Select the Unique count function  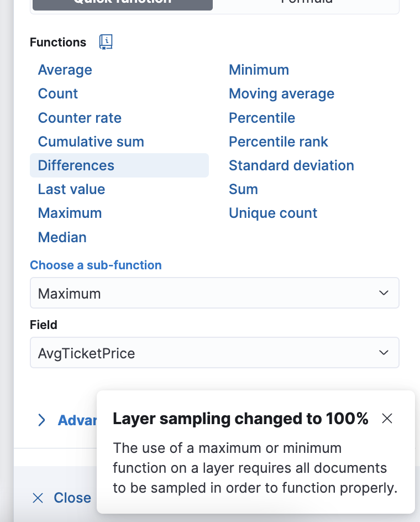point(273,213)
